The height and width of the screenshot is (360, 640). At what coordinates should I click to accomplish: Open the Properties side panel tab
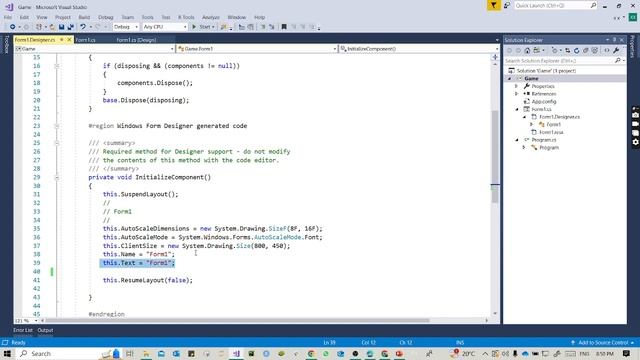point(633,46)
